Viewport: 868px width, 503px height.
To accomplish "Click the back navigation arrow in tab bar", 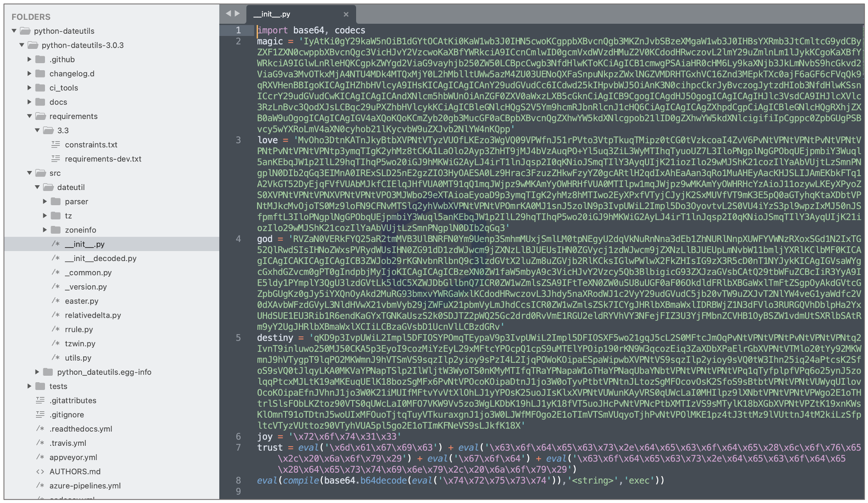I will click(x=228, y=13).
